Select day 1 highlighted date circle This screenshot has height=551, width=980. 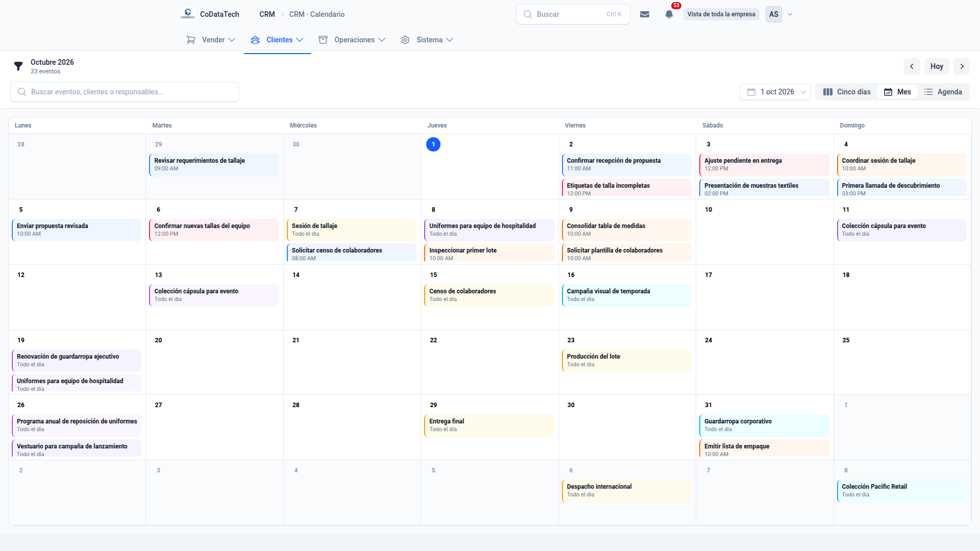point(433,144)
